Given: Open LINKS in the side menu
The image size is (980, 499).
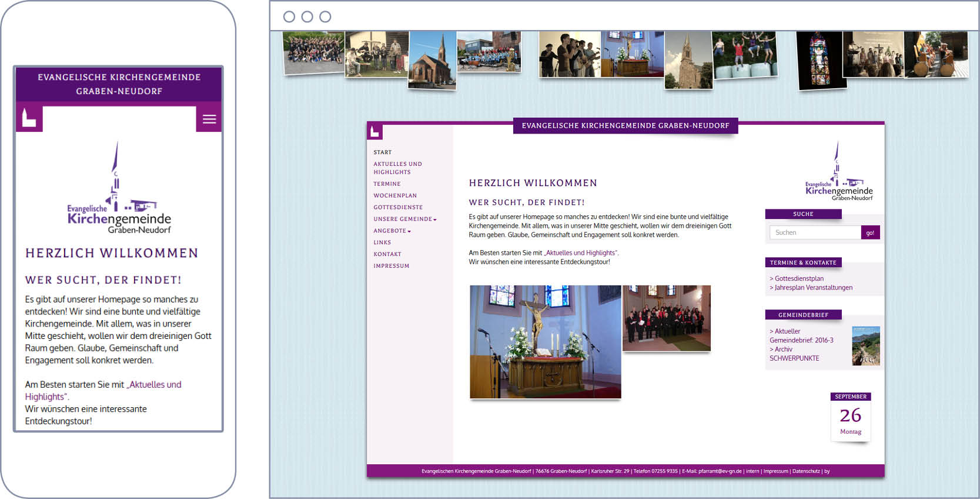Looking at the screenshot, I should (x=382, y=243).
